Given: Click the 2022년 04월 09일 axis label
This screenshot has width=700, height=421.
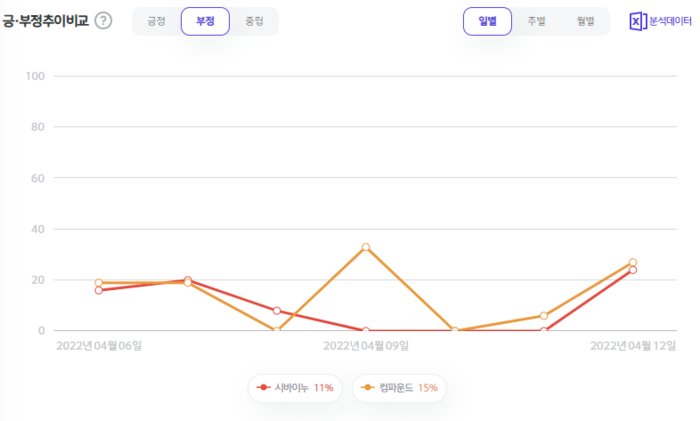Looking at the screenshot, I should coord(366,346).
